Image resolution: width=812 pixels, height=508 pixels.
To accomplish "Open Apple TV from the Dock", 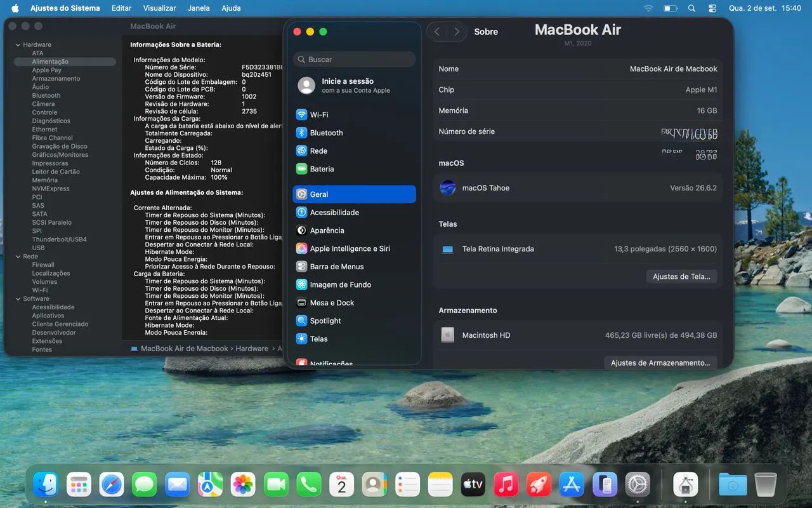I will pyautogui.click(x=473, y=486).
